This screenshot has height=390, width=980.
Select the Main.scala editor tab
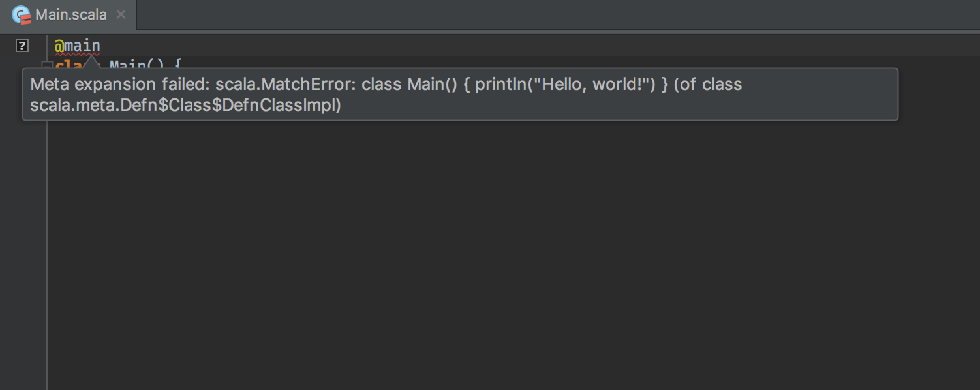(x=68, y=15)
